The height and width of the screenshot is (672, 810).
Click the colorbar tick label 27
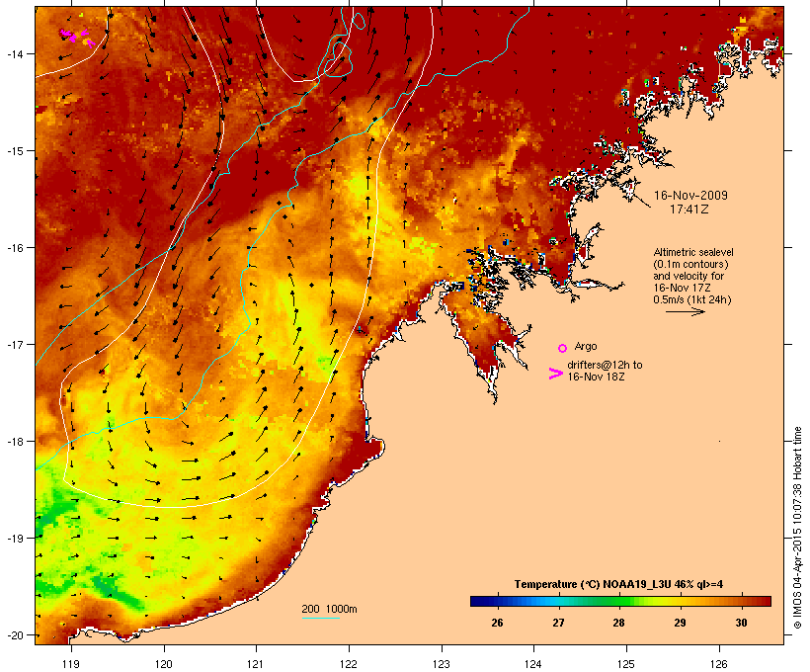558,623
